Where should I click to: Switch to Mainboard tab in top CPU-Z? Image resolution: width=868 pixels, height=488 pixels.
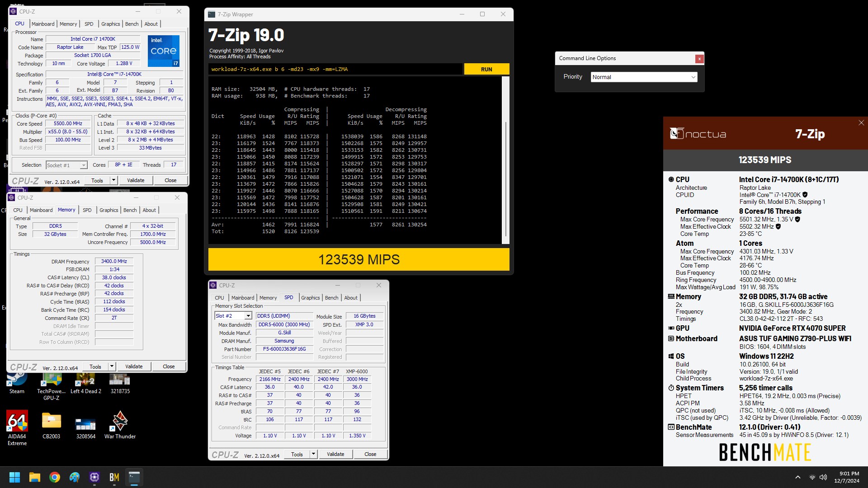43,24
